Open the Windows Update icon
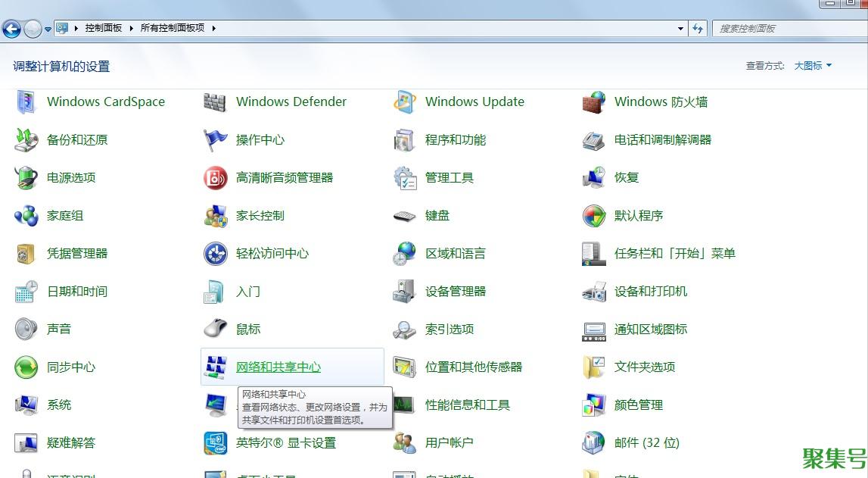 pyautogui.click(x=404, y=102)
